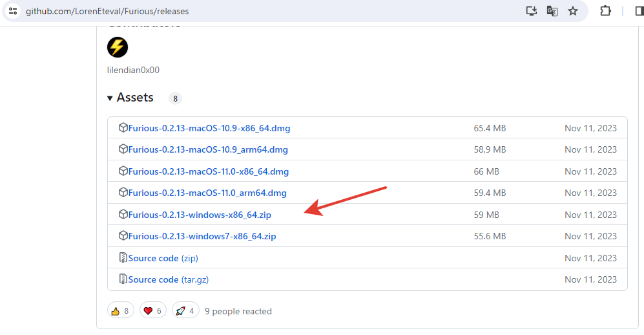Click package icon beside windows7-x86_64.zip
The image size is (644, 335).
123,235
